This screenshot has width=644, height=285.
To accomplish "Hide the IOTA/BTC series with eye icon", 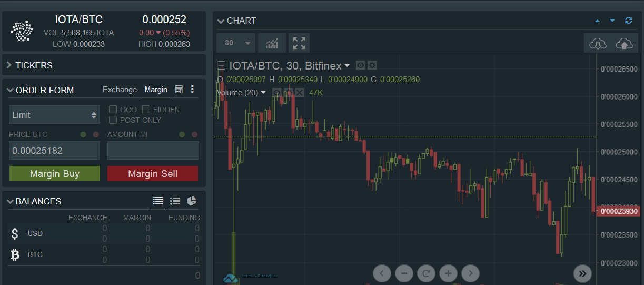I will pyautogui.click(x=361, y=65).
